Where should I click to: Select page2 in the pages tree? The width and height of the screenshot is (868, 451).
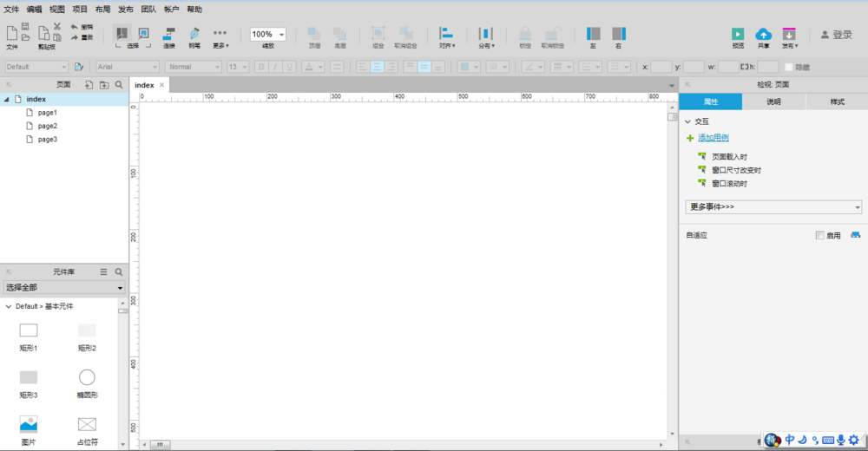[48, 126]
